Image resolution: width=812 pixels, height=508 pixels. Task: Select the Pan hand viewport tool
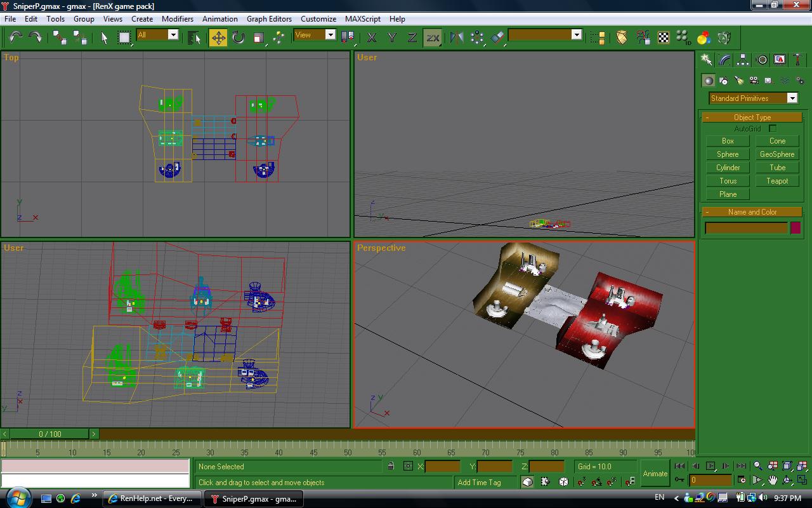click(773, 480)
